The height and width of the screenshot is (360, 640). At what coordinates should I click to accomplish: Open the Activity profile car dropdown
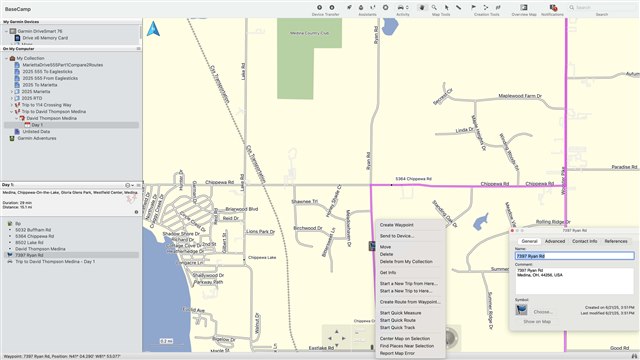(x=403, y=7)
